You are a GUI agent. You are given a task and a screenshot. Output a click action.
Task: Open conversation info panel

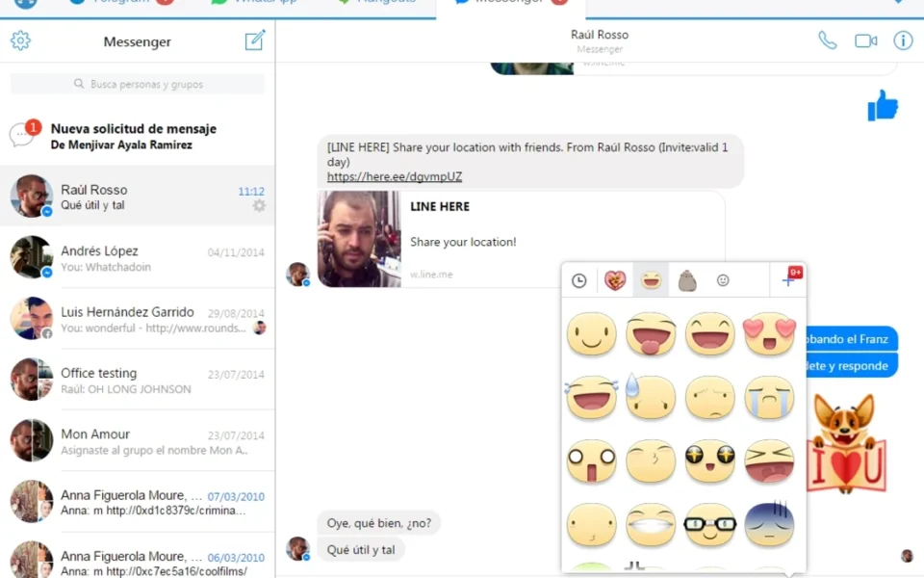(903, 40)
